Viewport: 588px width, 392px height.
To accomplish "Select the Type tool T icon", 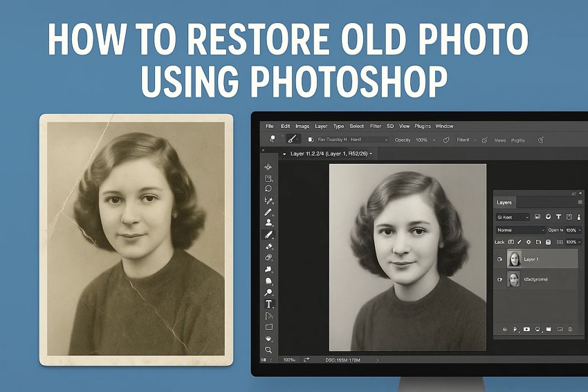I will [268, 304].
